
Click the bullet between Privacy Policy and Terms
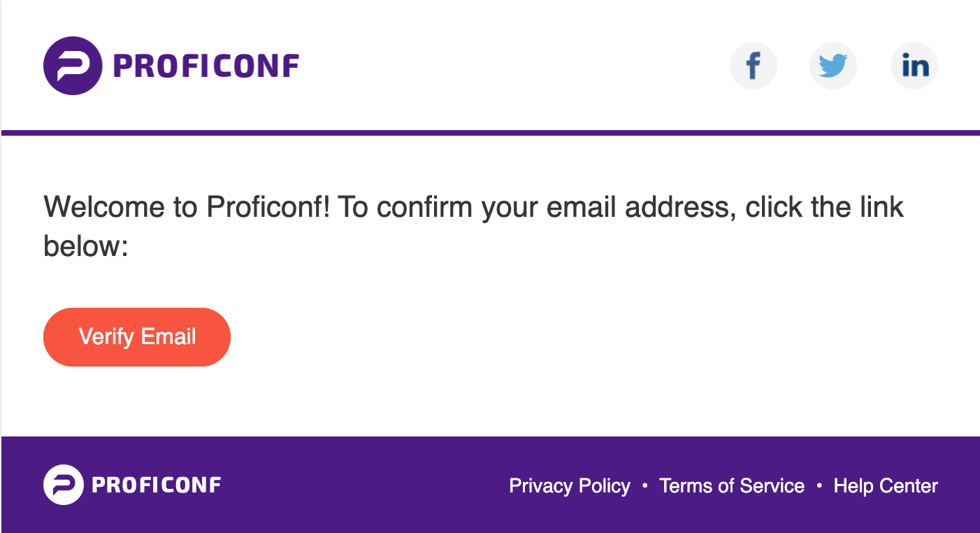tap(644, 485)
